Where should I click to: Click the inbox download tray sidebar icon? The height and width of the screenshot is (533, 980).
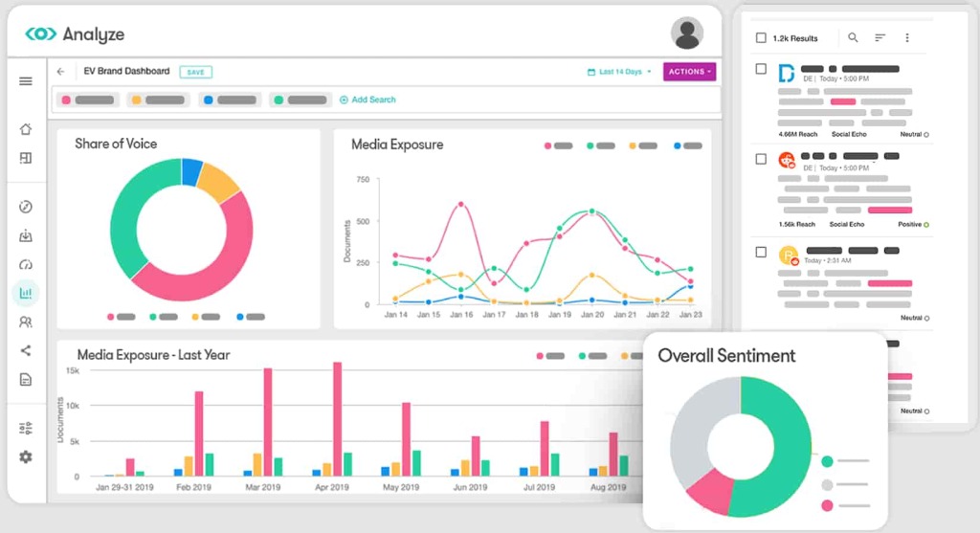coord(26,235)
